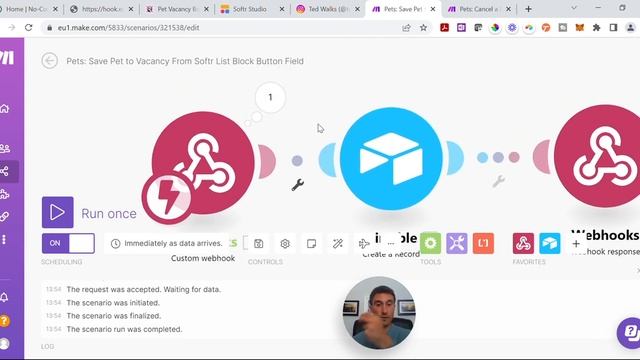Screen dimensions: 640x360
Task: Click log entry The scenario was initiated
Action: 113,303
